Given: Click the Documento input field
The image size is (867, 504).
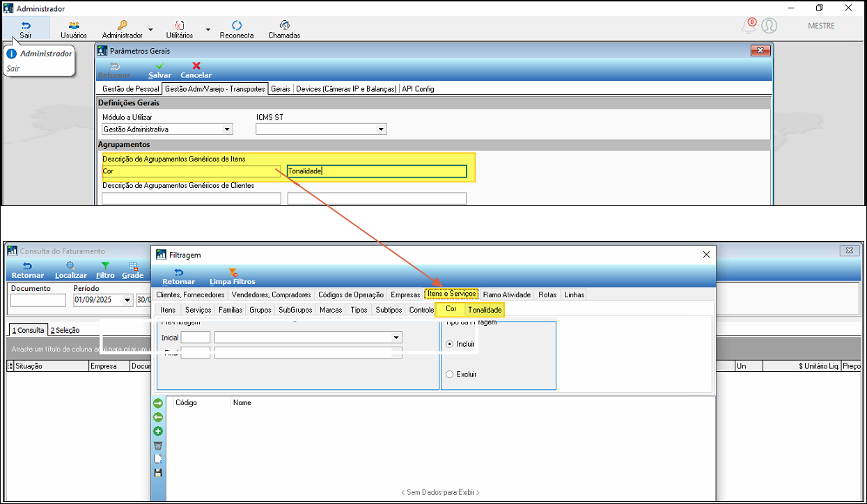Looking at the screenshot, I should (38, 301).
